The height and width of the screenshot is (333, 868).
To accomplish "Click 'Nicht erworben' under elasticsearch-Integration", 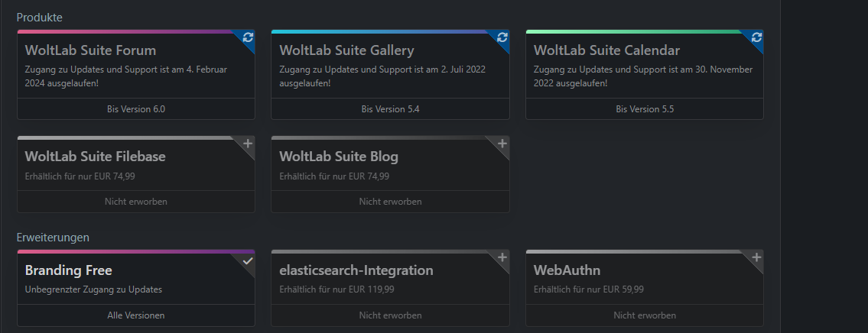I will tap(390, 315).
